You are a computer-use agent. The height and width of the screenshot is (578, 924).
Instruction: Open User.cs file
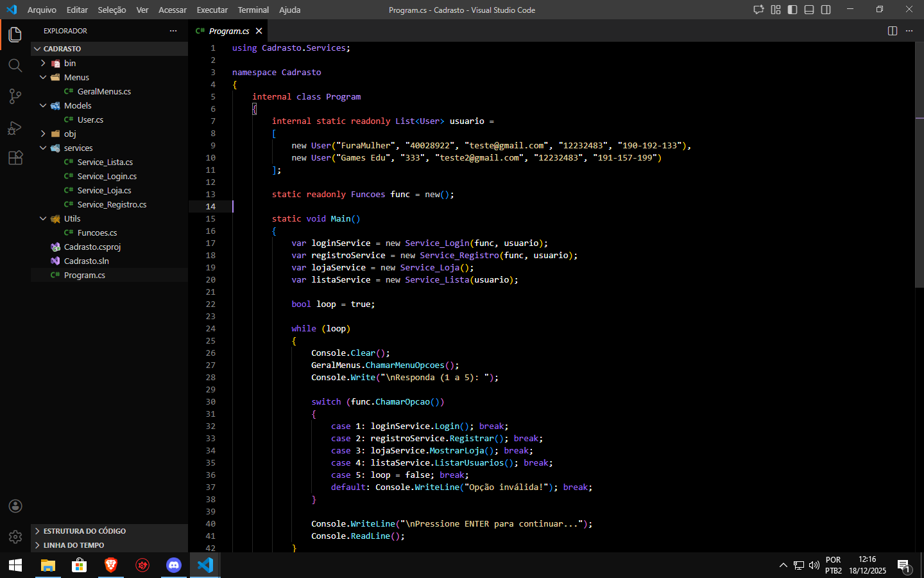pos(109,119)
